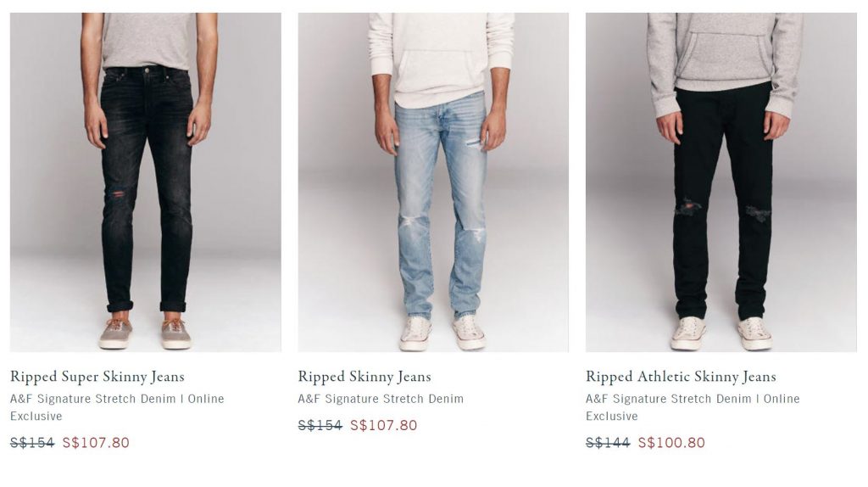Click the brown sneakers in the black jeans photo
This screenshot has height=487, width=868.
145,333
